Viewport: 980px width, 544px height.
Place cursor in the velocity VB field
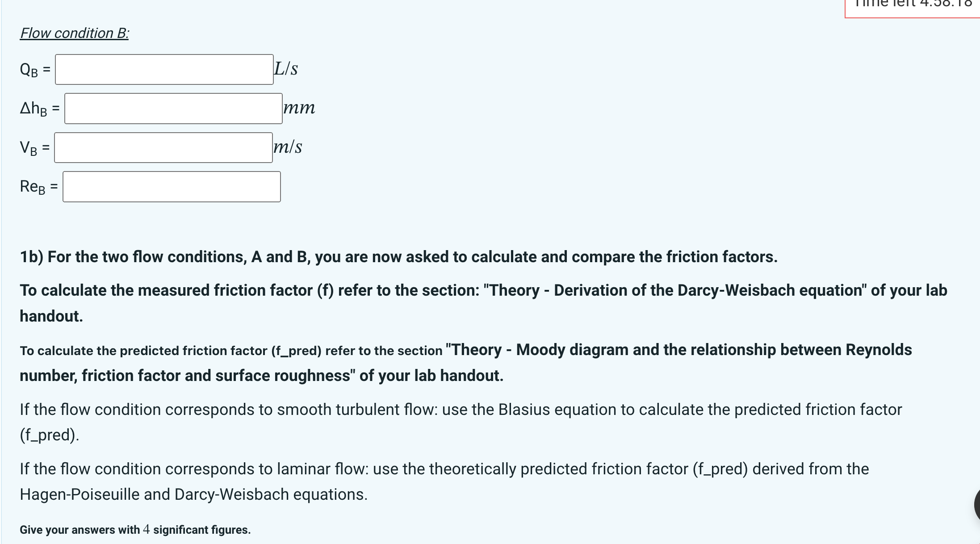tap(163, 148)
